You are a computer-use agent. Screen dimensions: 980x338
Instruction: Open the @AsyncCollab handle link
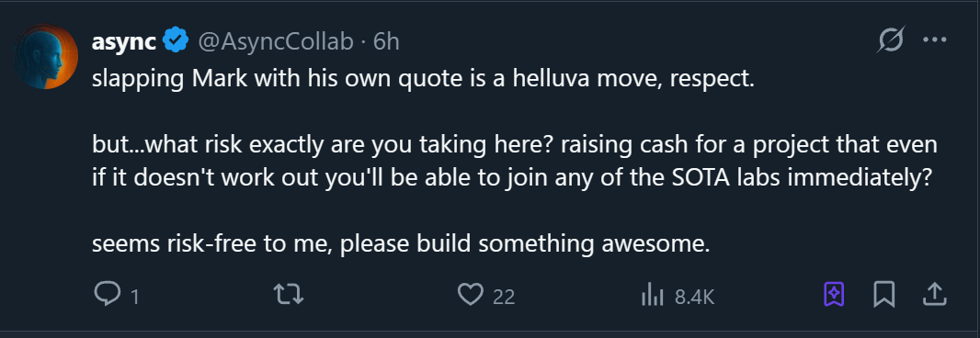[275, 42]
